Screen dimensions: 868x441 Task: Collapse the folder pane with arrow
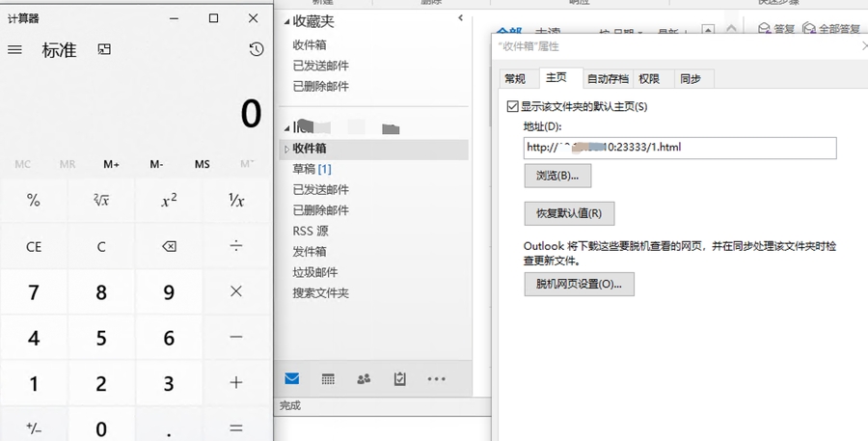point(460,18)
